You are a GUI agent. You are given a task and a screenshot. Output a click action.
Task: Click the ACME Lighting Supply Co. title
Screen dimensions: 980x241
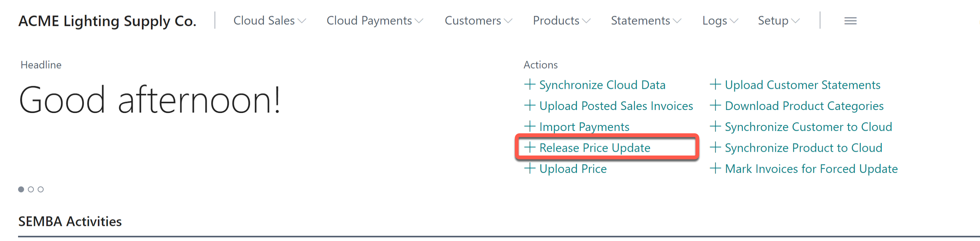coord(108,21)
